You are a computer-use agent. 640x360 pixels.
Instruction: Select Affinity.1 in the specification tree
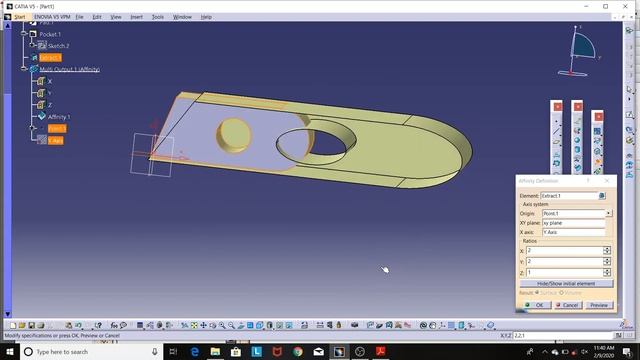59,117
